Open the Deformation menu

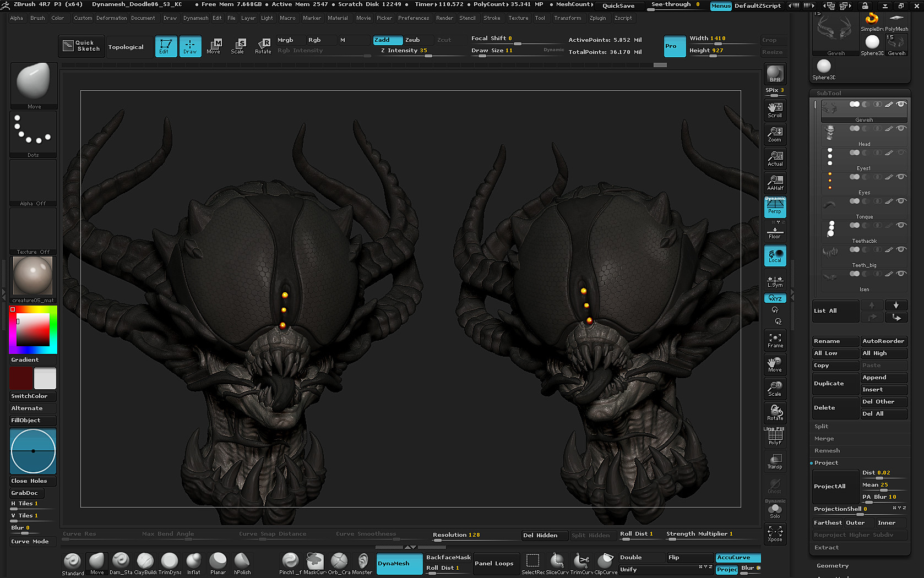click(112, 18)
